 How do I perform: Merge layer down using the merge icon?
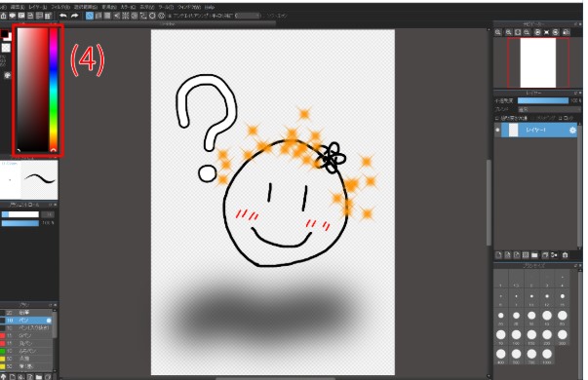click(x=554, y=255)
